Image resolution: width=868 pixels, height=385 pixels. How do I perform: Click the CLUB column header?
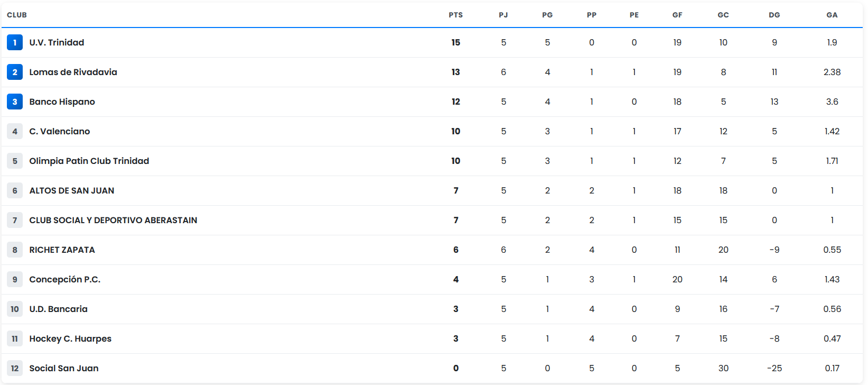pyautogui.click(x=17, y=15)
